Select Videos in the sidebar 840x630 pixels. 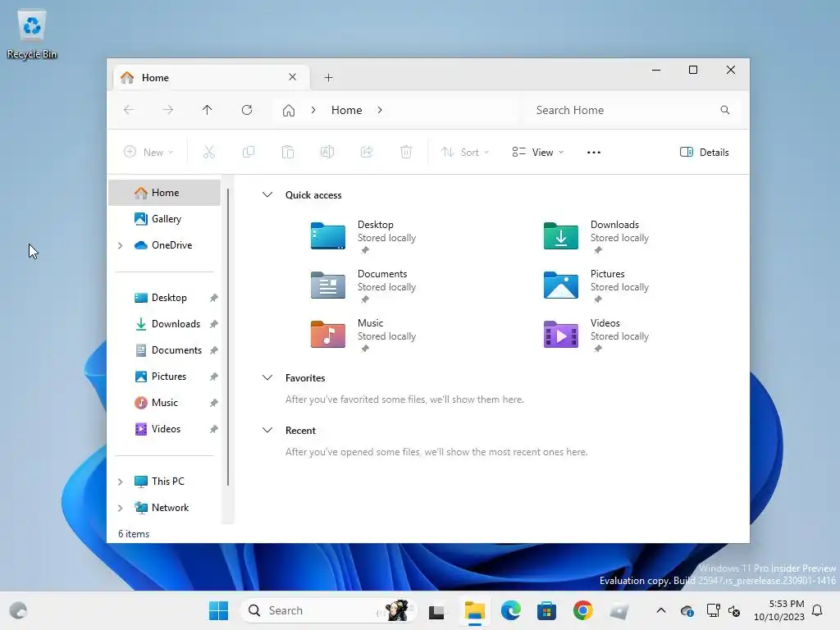(164, 429)
